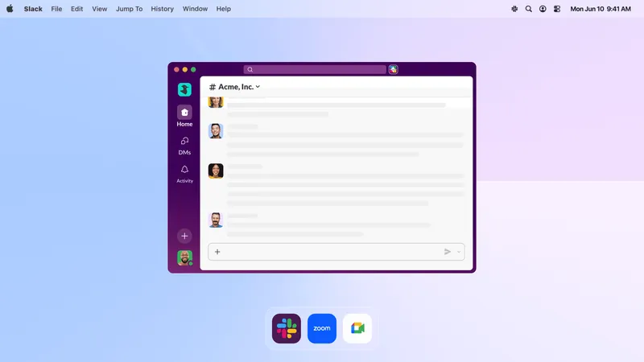Open the Help menu

coord(224,9)
